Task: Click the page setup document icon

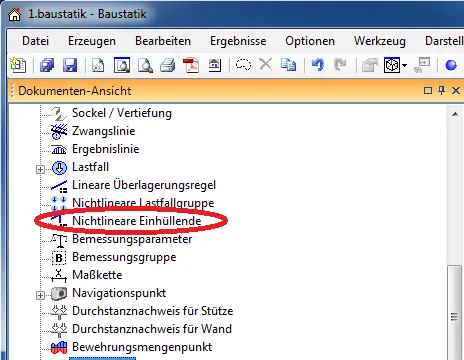Action: [x=98, y=65]
